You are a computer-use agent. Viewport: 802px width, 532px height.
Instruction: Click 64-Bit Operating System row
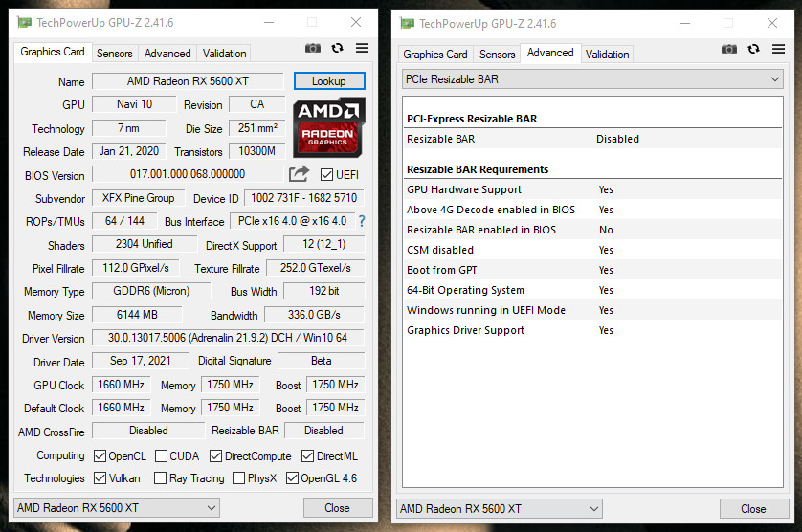tap(592, 290)
